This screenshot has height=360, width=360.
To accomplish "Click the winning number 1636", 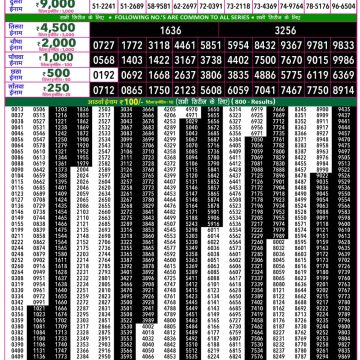I will (x=170, y=30).
